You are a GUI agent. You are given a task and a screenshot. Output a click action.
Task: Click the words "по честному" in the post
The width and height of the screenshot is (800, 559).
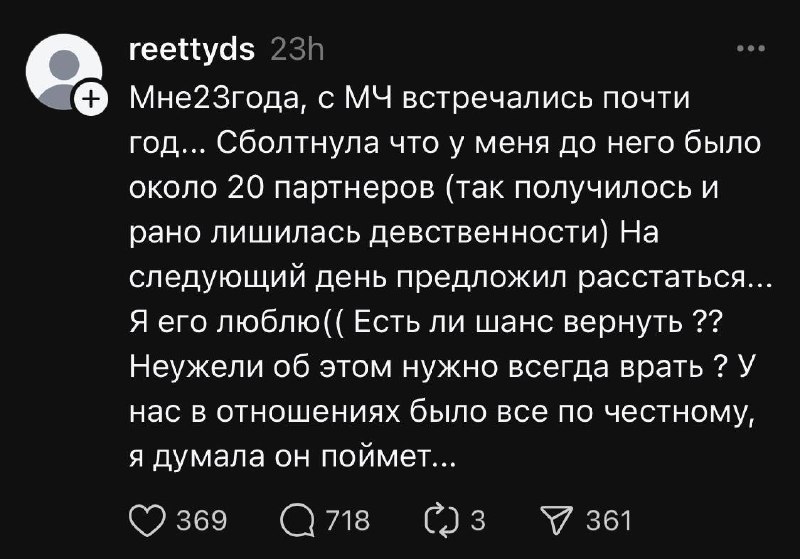click(648, 410)
